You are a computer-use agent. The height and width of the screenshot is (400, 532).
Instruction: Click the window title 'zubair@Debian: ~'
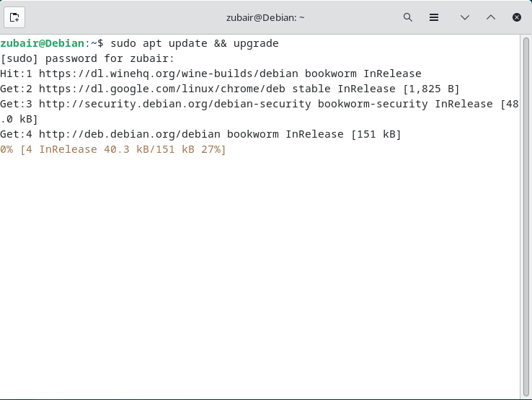click(265, 17)
